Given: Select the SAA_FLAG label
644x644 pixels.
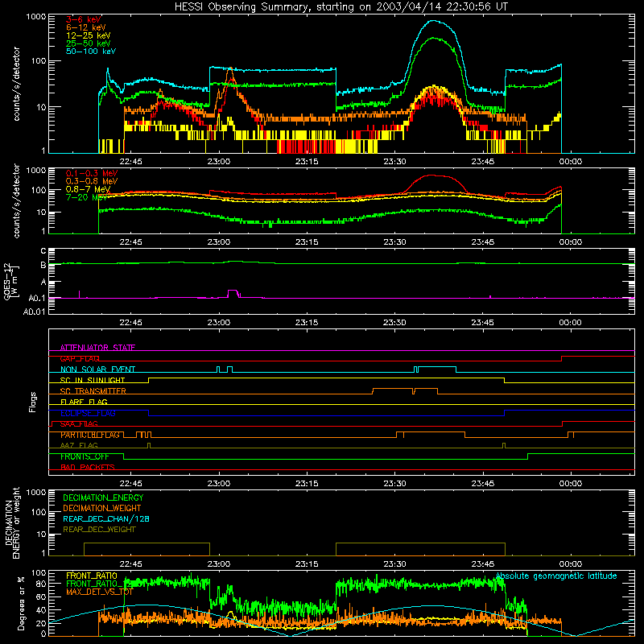Looking at the screenshot, I should [79, 424].
